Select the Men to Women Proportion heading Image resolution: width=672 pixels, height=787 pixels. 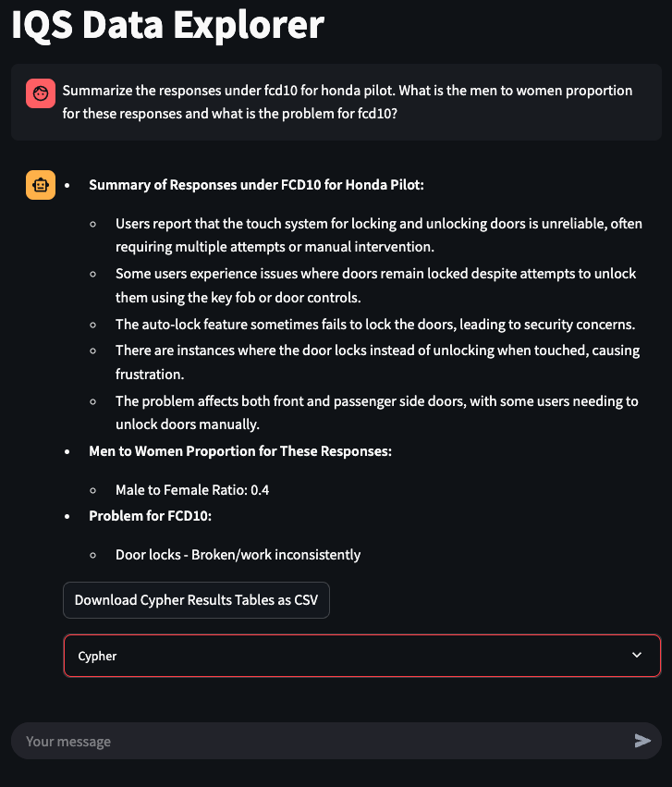(x=240, y=451)
